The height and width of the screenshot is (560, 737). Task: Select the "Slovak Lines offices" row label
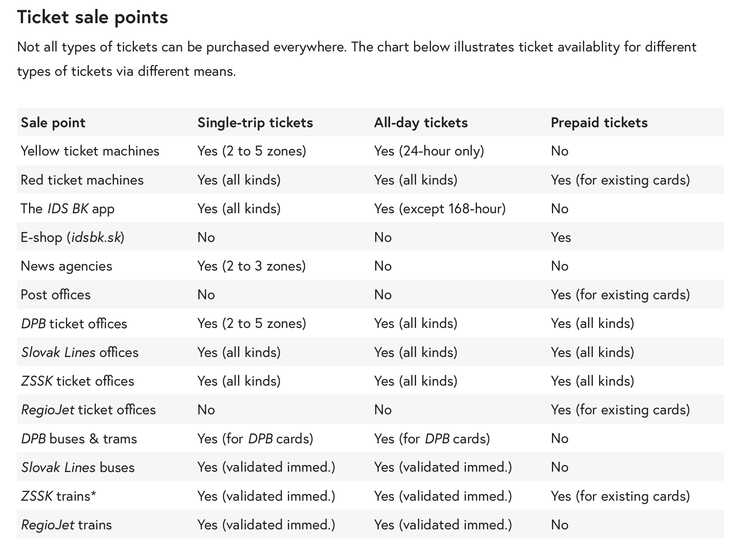point(80,352)
